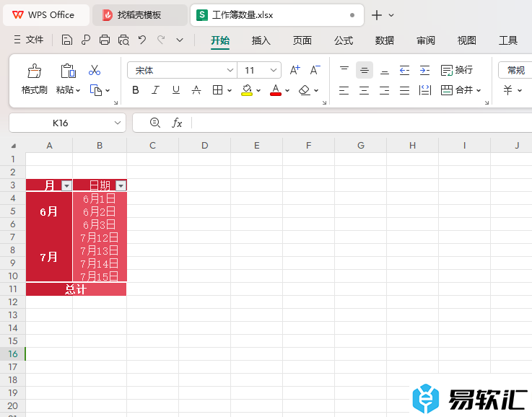Switch to the 插入 tab
The height and width of the screenshot is (417, 532).
pos(261,40)
